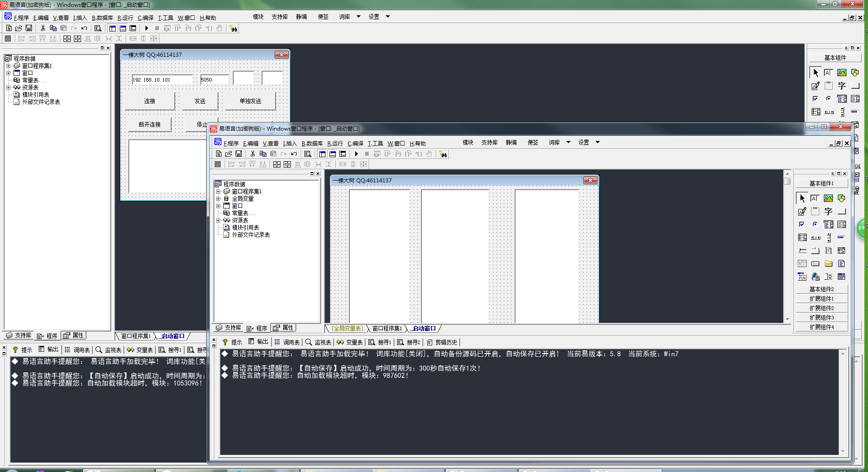Expand 窗口程序集1 node in back window tree
The height and width of the screenshot is (472, 868).
pos(9,66)
